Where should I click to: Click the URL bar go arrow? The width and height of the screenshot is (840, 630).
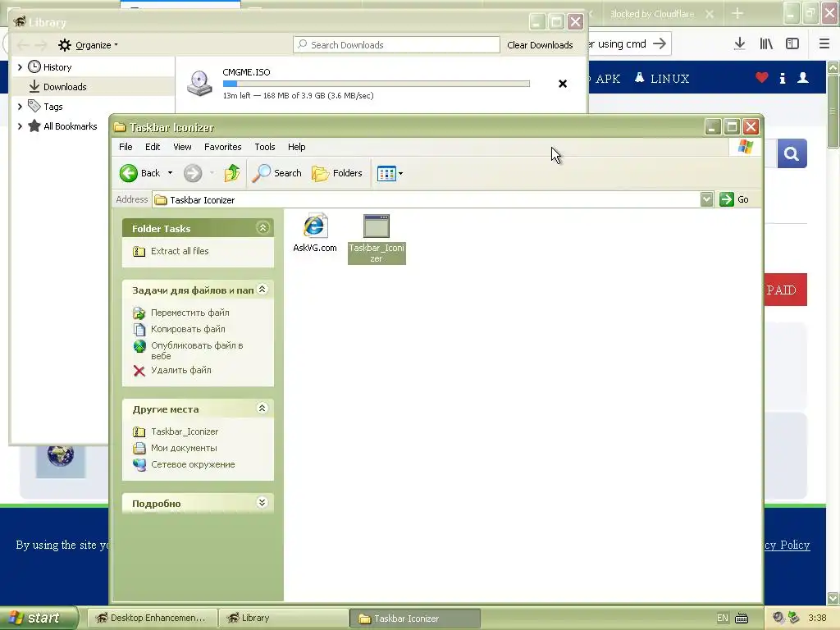coord(660,44)
